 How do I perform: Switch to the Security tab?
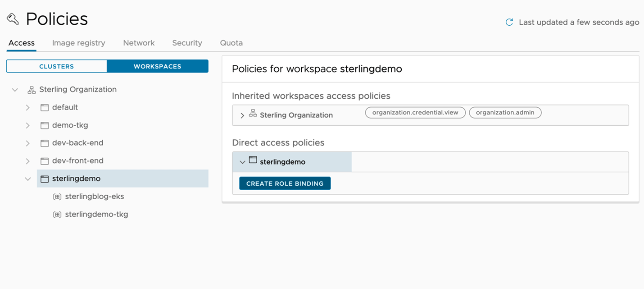(187, 43)
